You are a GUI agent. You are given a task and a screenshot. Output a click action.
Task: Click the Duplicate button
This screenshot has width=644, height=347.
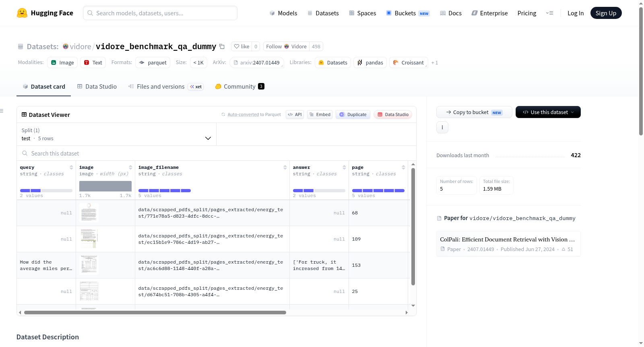point(353,114)
